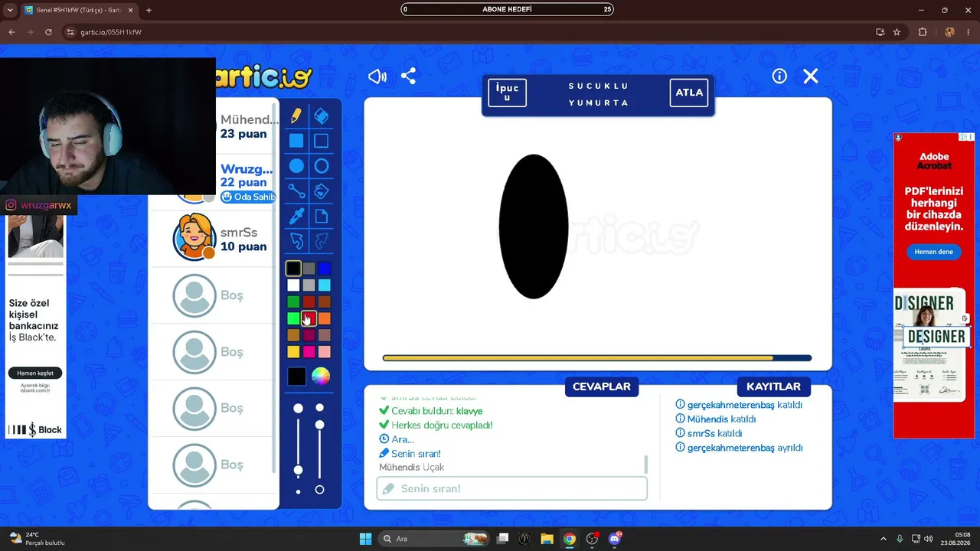Select the dark blue color swatch
This screenshot has height=551, width=980.
click(x=325, y=269)
